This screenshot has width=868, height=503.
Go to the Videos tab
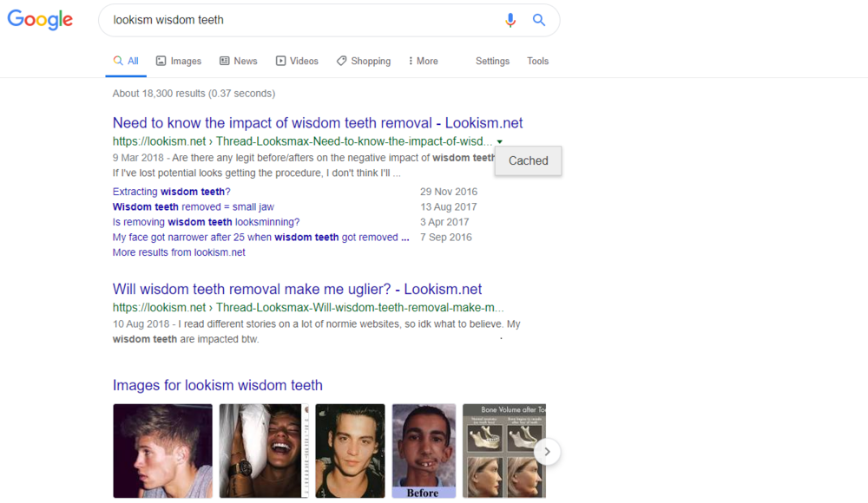click(x=297, y=61)
